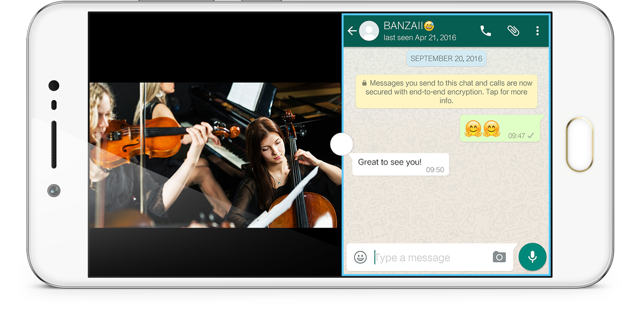
Task: Open the paperclip attachment menu
Action: [x=513, y=31]
